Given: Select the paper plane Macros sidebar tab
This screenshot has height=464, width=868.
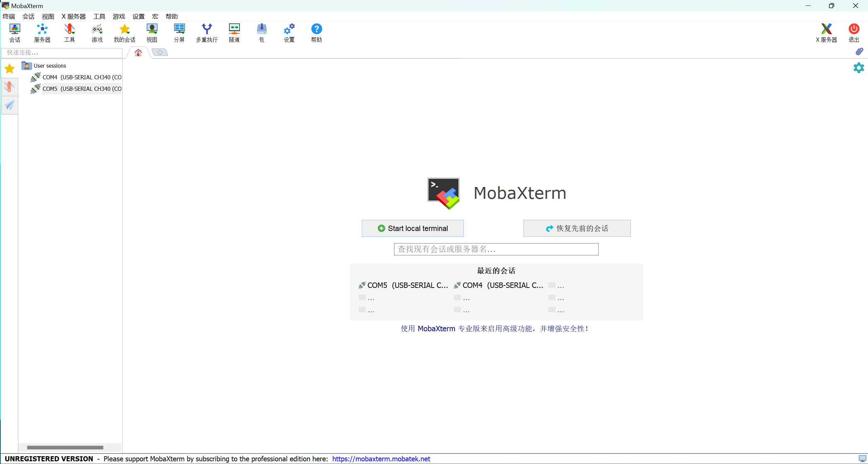Looking at the screenshot, I should click(x=9, y=105).
